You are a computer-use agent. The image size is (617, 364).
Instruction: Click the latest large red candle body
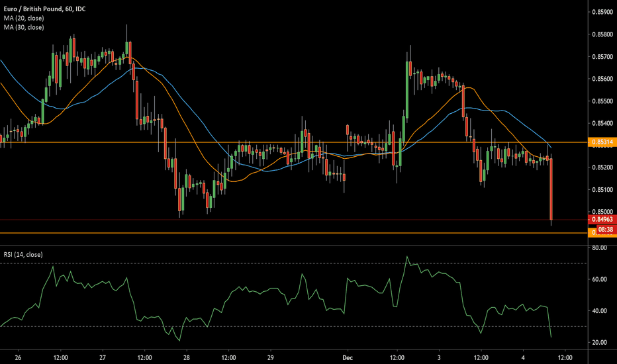point(551,189)
